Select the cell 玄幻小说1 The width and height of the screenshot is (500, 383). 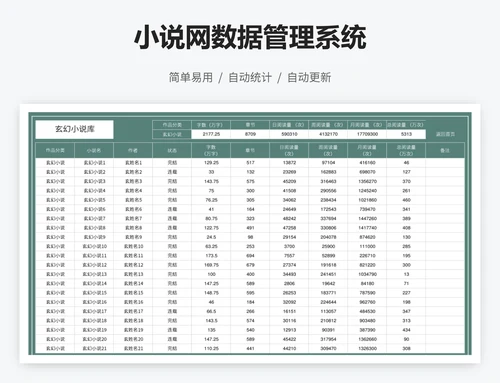[x=94, y=163]
